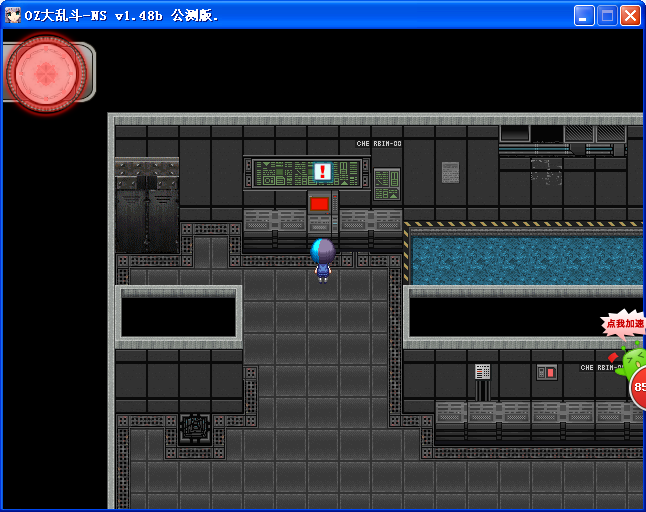Click the CHE RBIM-00 sign above the monitor
646x512 pixels.
(379, 143)
